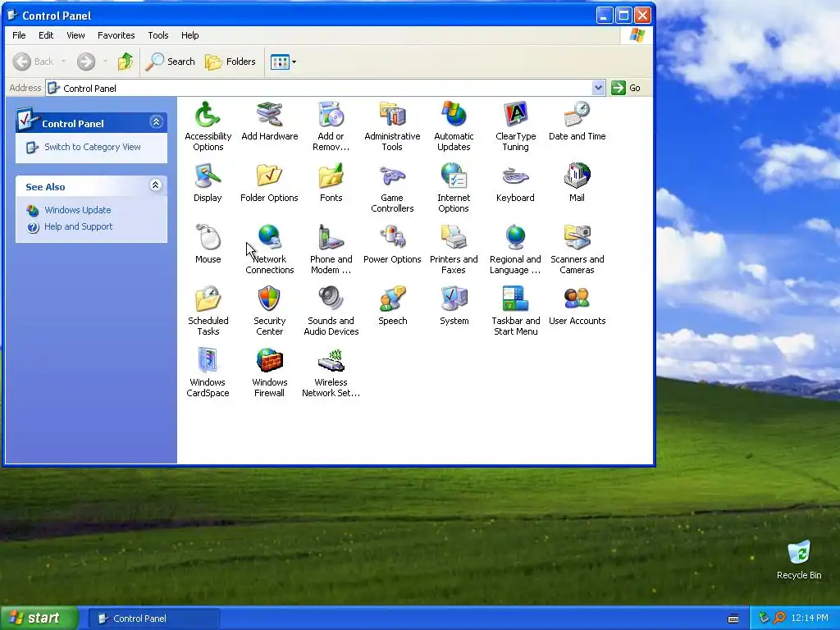Expand the Address bar dropdown arrow
The height and width of the screenshot is (630, 840).
coord(598,88)
